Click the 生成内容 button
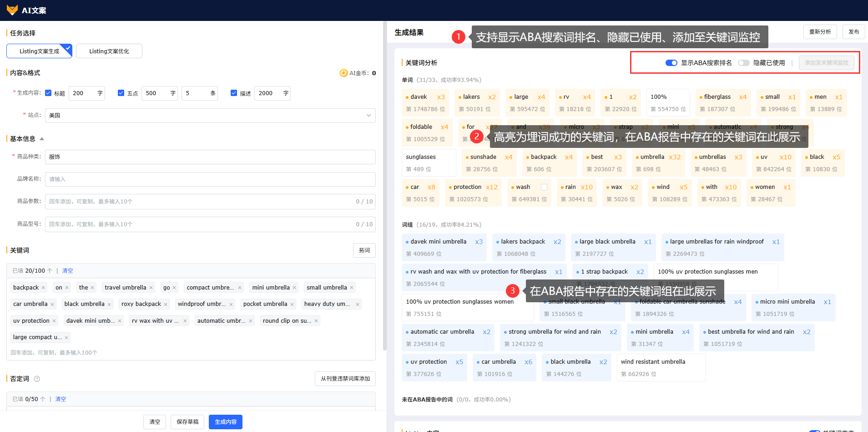The width and height of the screenshot is (868, 432). 226,422
